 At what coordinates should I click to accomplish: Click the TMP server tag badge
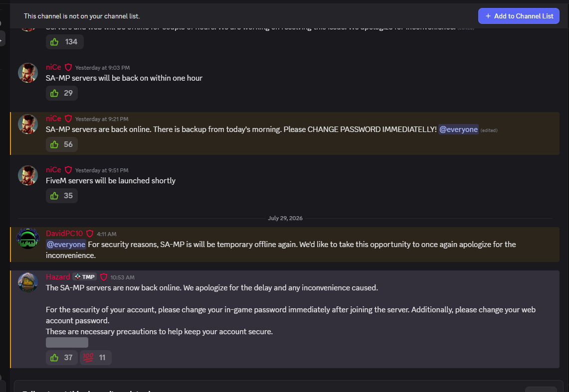85,277
